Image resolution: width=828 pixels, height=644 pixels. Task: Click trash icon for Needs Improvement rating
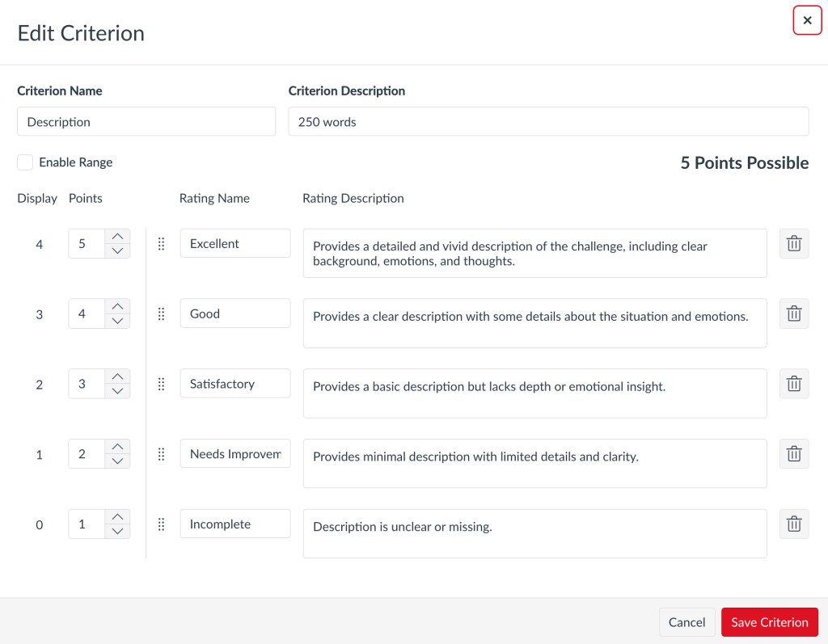(793, 454)
